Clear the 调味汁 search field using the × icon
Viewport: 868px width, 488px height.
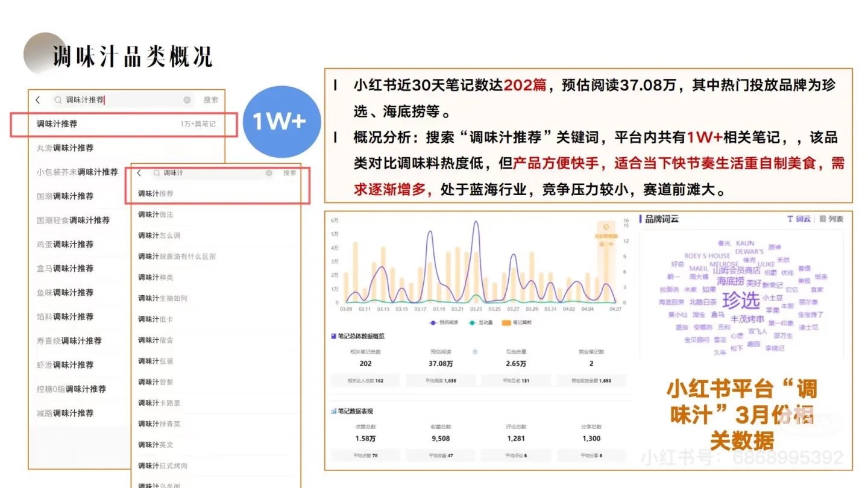click(269, 173)
